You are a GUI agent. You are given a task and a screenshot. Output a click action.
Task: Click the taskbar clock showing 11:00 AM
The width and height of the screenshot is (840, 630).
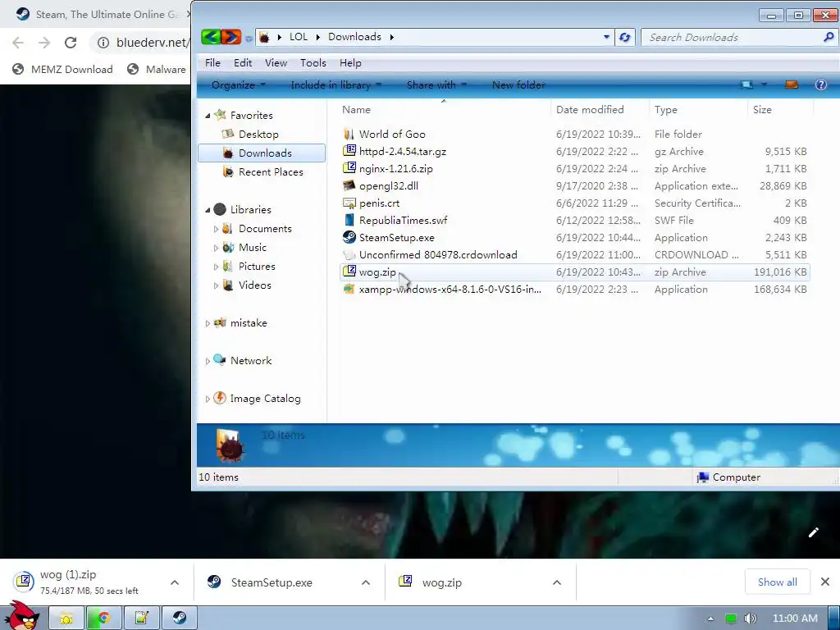[795, 619]
